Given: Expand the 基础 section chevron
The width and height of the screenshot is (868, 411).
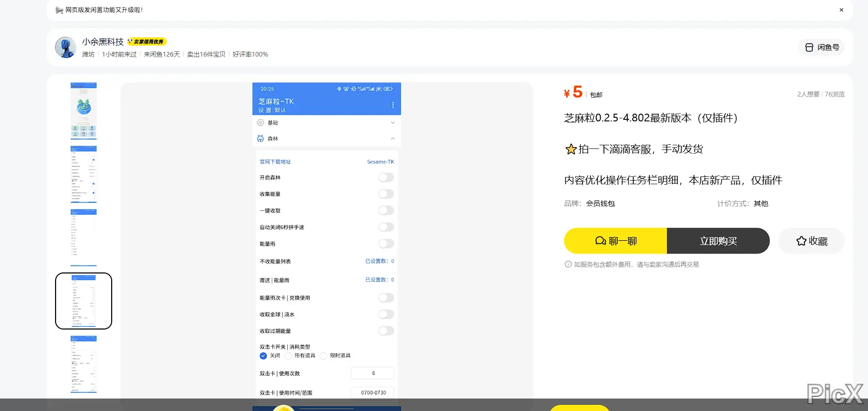Looking at the screenshot, I should 393,122.
